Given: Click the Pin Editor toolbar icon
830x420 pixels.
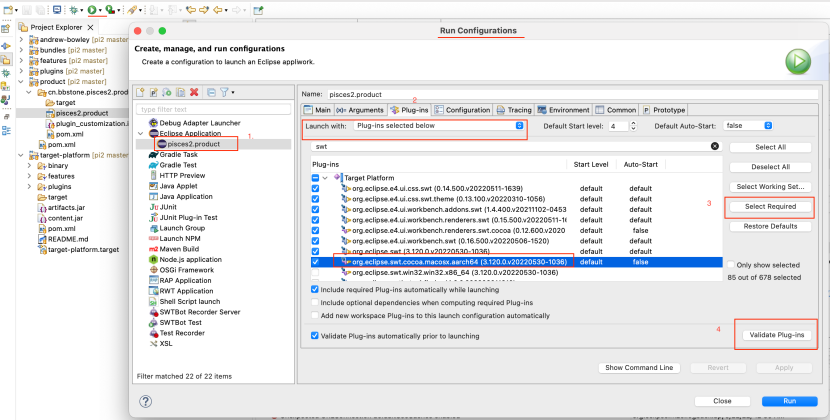Looking at the screenshot, I should click(x=258, y=10).
